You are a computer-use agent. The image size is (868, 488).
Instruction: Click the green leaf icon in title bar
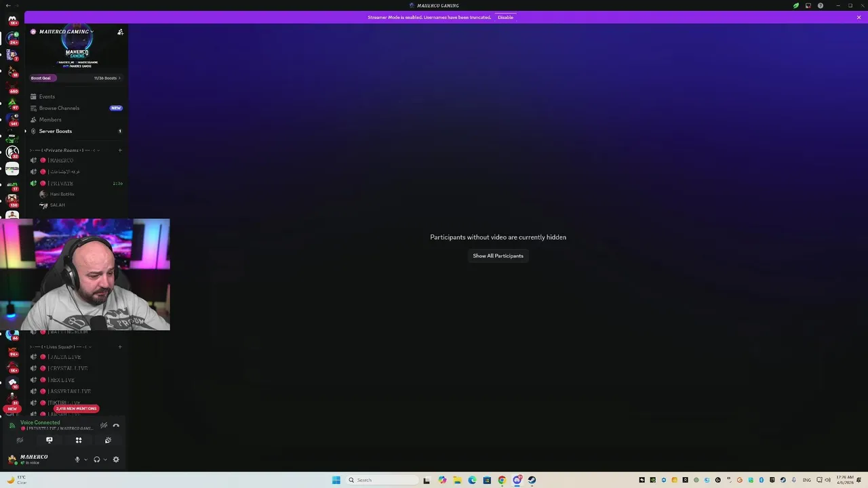[x=796, y=5]
